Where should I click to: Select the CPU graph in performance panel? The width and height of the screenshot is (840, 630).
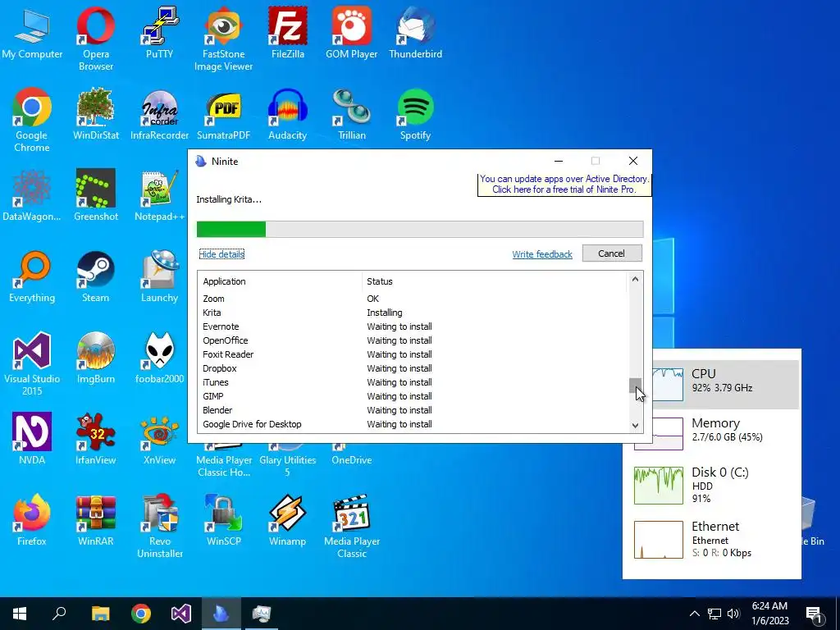tap(668, 385)
